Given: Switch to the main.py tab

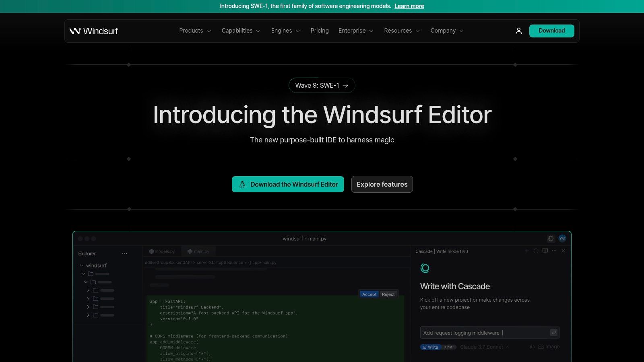Looking at the screenshot, I should pos(198,251).
